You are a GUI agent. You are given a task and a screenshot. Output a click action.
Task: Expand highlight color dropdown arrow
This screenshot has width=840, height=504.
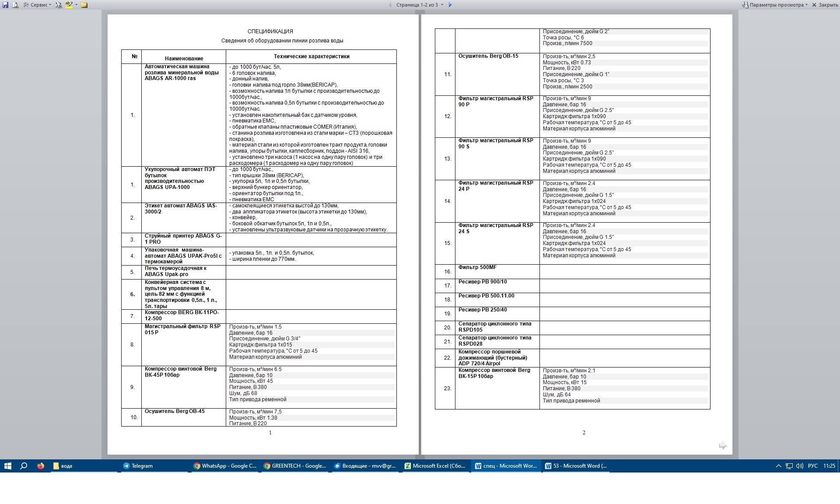point(76,5)
